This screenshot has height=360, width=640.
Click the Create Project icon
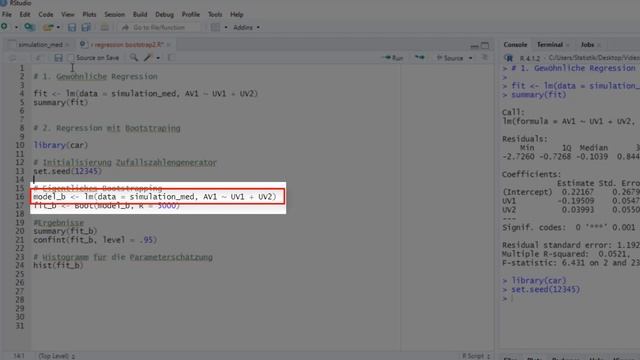coord(29,27)
